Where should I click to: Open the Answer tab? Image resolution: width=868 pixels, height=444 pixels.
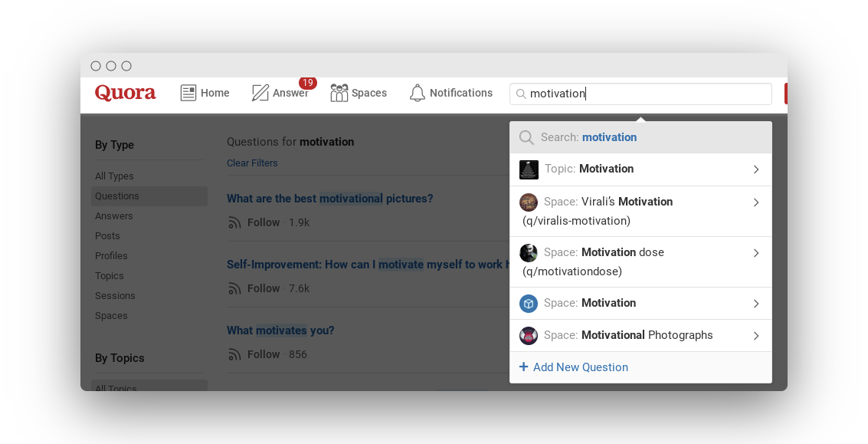[280, 93]
